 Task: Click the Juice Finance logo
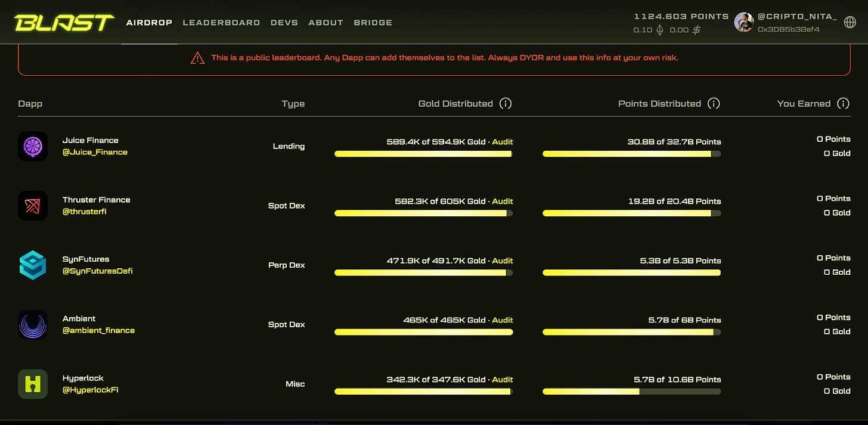[33, 146]
